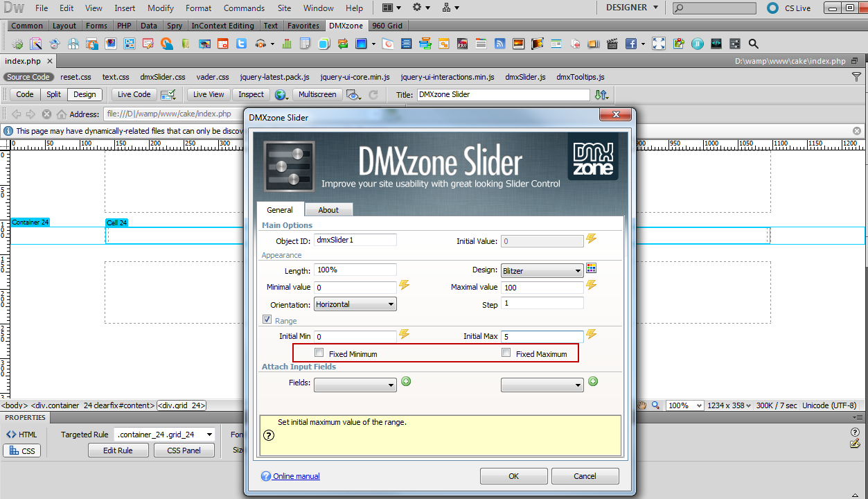
Task: Open the Extend Dreamweaver gear icon
Action: (420, 8)
